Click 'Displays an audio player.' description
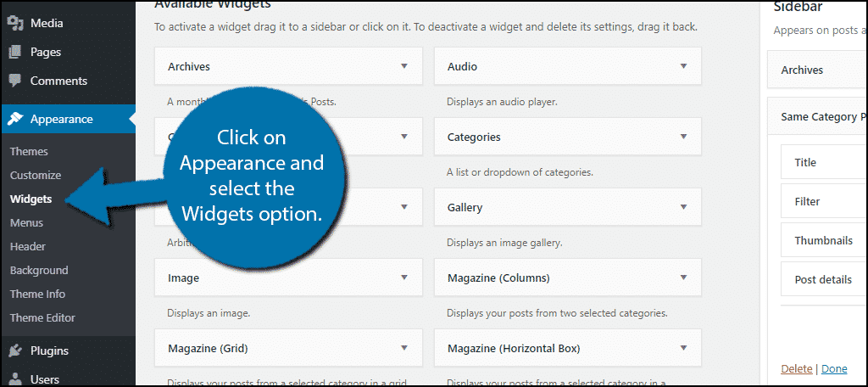Screen dimensions: 868x387 502,102
